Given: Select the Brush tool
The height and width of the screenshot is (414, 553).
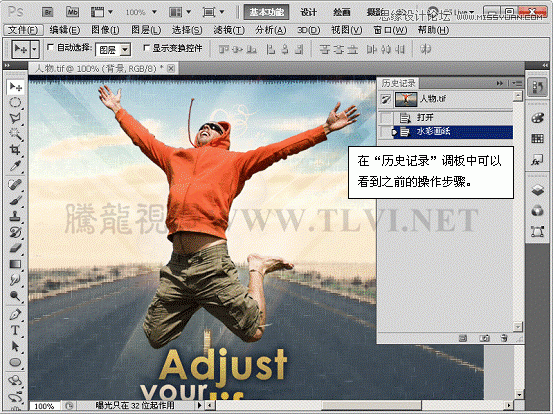Looking at the screenshot, I should [x=16, y=200].
